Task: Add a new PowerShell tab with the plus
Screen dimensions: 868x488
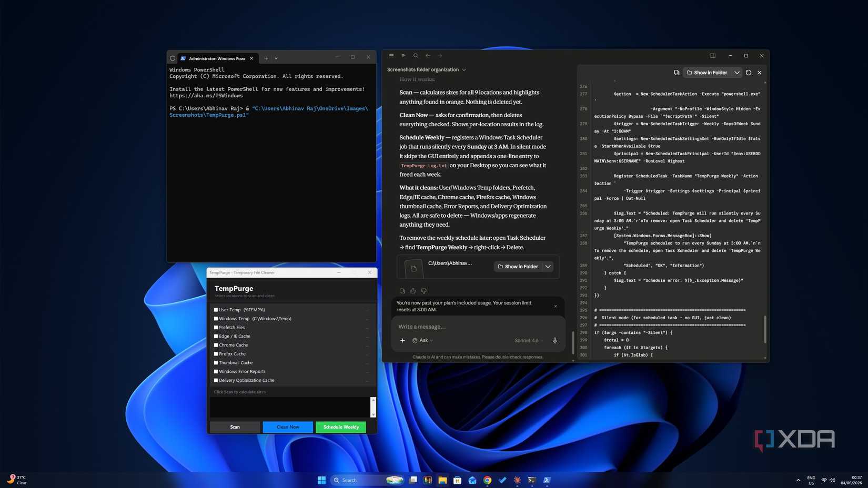Action: 266,58
